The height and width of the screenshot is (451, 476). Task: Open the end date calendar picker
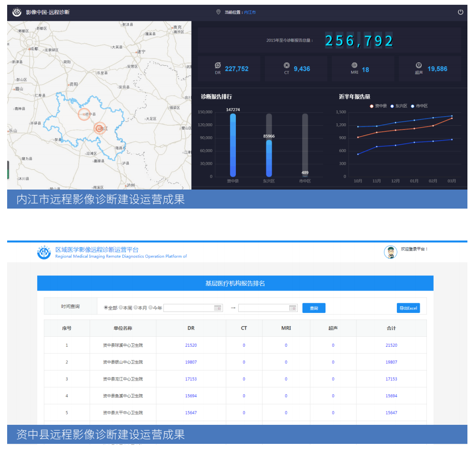293,308
